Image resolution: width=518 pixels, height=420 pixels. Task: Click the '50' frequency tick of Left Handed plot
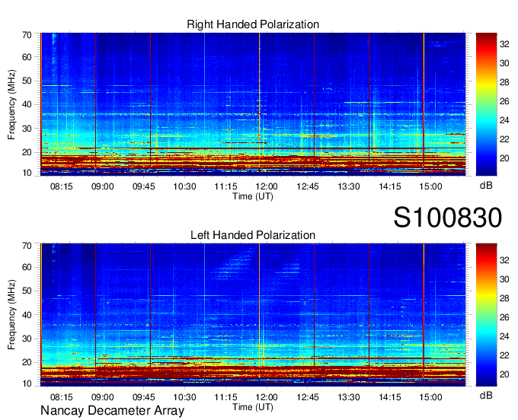tap(27, 291)
